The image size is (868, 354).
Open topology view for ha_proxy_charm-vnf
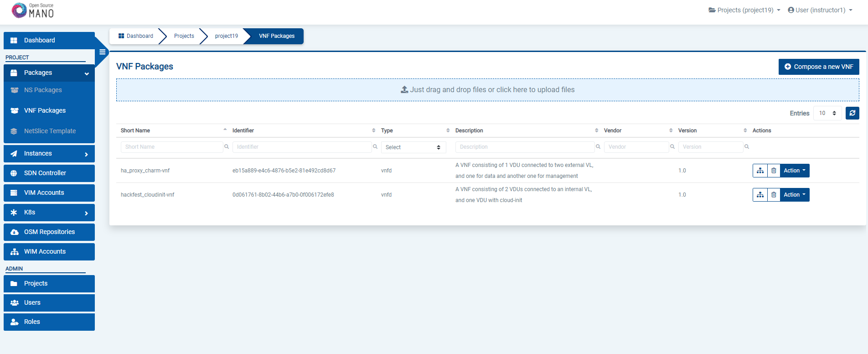pos(760,171)
